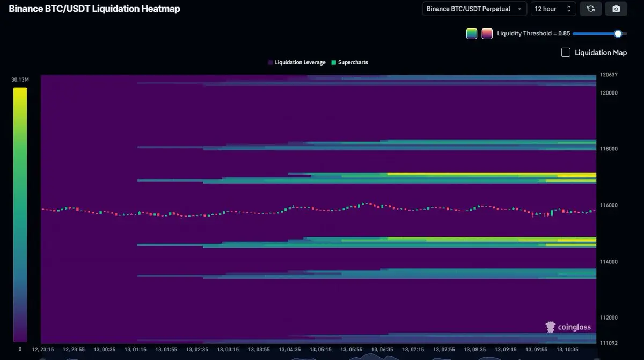Select the green-yellow color scheme swatch

click(472, 33)
